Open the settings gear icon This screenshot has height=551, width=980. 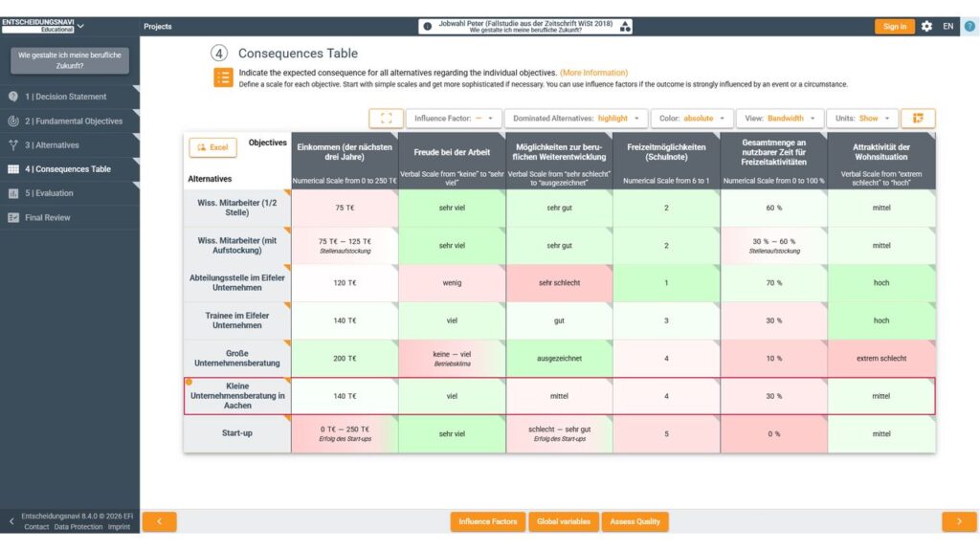pos(926,26)
